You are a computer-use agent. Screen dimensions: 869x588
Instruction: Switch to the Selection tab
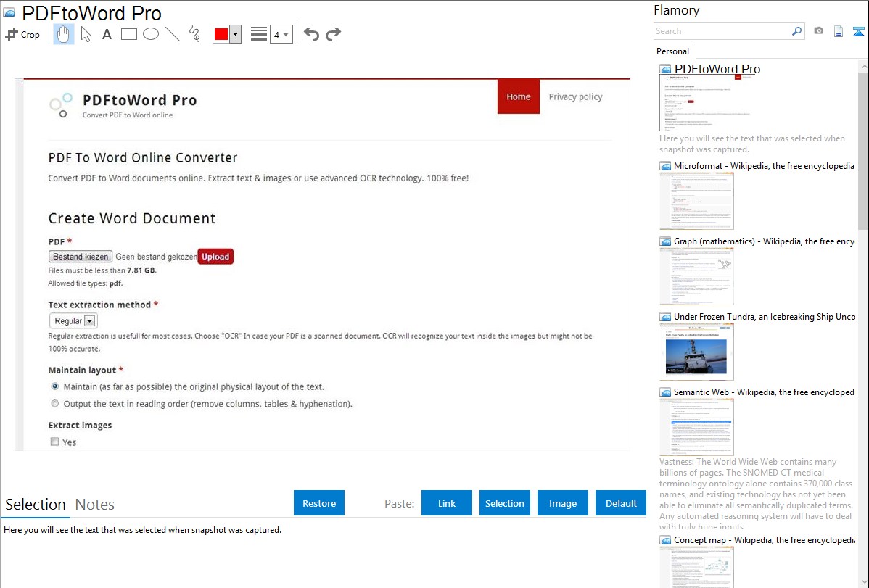(x=36, y=505)
